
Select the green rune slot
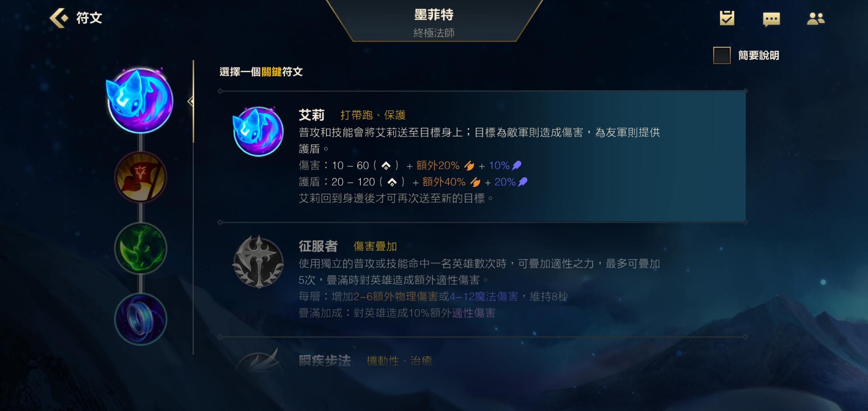click(x=140, y=248)
